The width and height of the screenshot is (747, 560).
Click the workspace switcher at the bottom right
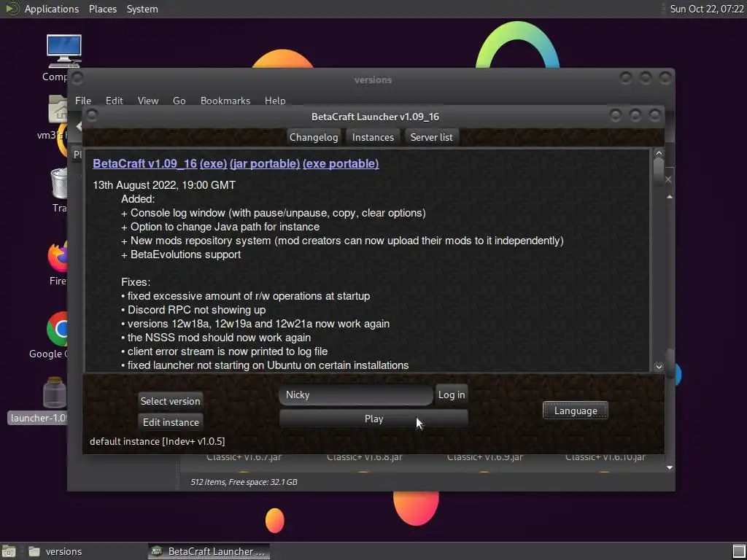(739, 551)
